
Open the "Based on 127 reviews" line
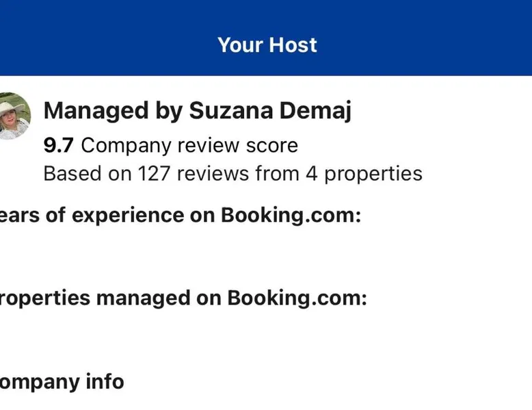coord(232,174)
